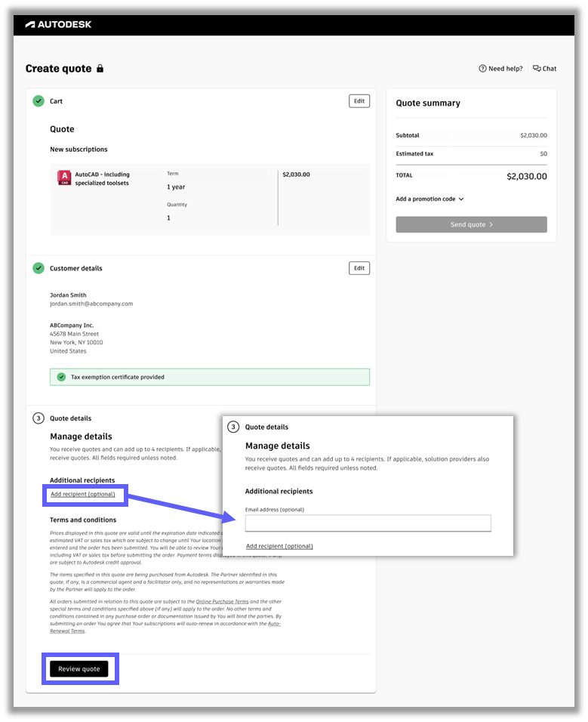588x722 pixels.
Task: Click the Send quote button
Action: point(472,225)
